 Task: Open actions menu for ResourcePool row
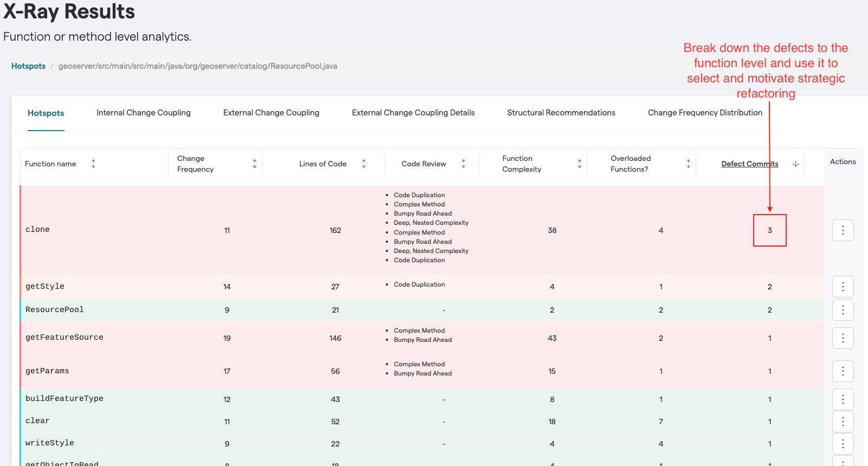coord(843,310)
